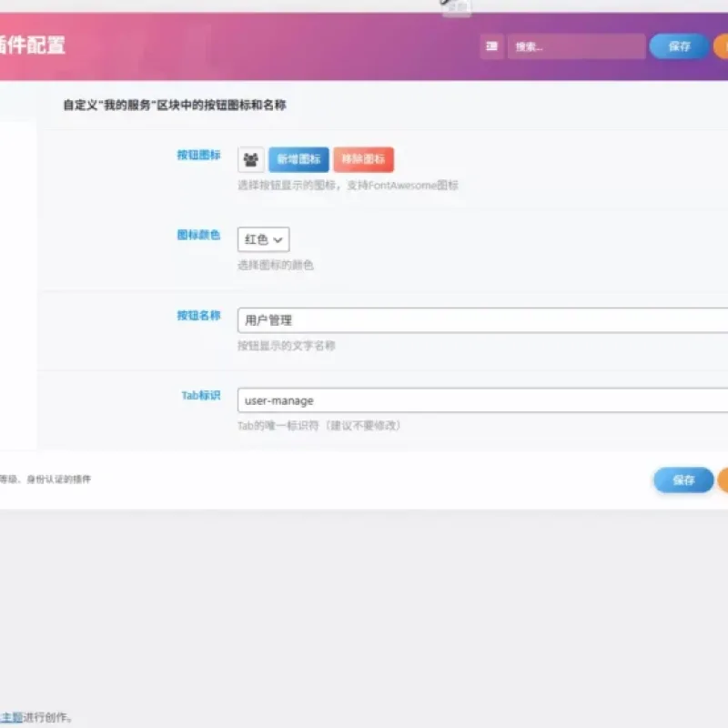The width and height of the screenshot is (728, 728).
Task: Click the header 搜索 search box
Action: pyautogui.click(x=576, y=46)
